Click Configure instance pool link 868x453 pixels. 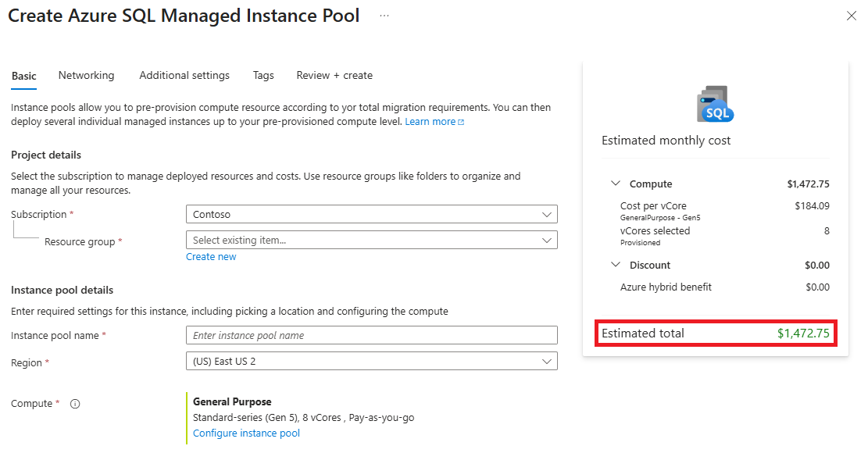[x=246, y=433]
